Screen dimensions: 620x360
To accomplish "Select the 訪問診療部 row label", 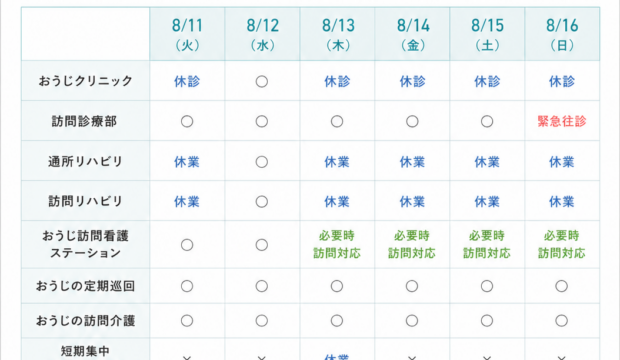I will pyautogui.click(x=85, y=121).
